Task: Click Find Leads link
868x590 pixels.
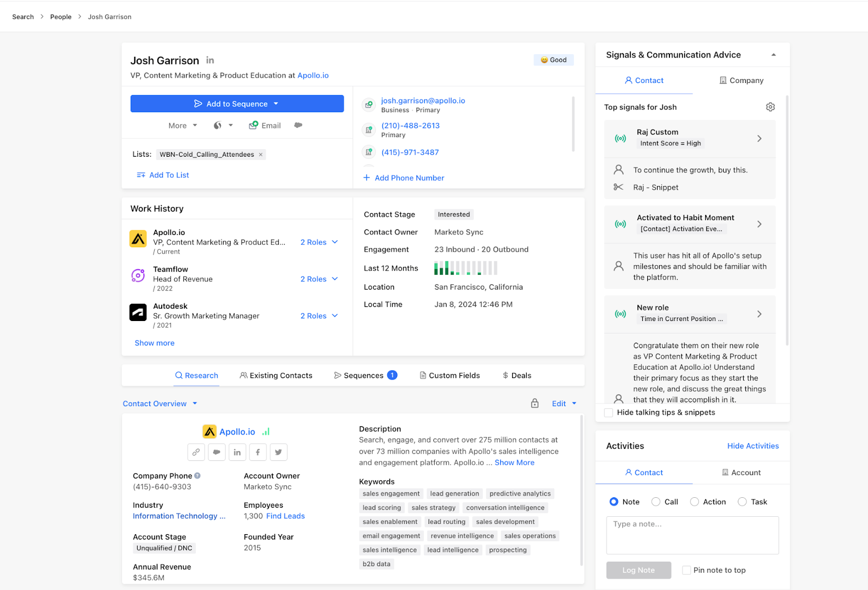Action: tap(285, 516)
